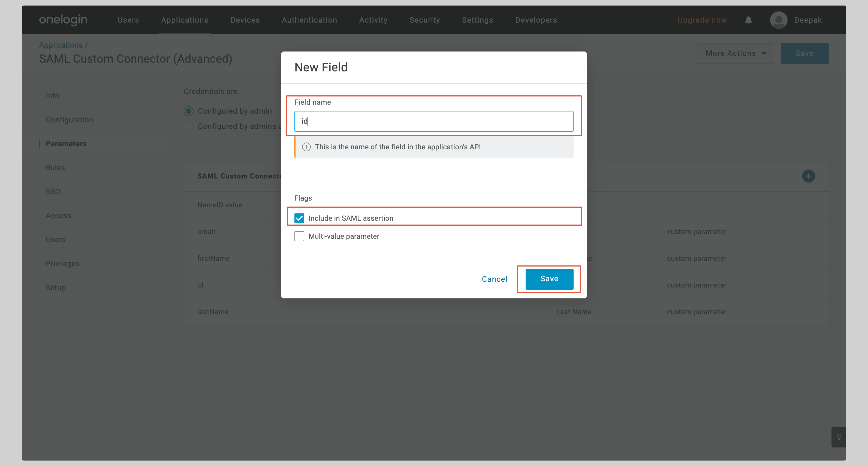
Task: Open the More Actions dropdown
Action: pos(735,53)
